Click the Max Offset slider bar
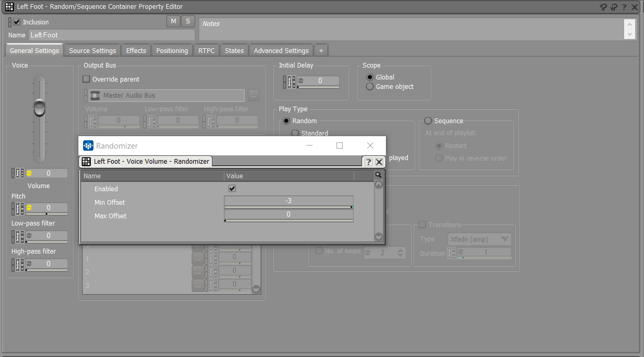Screen dimensions: 644x357 tap(289, 221)
